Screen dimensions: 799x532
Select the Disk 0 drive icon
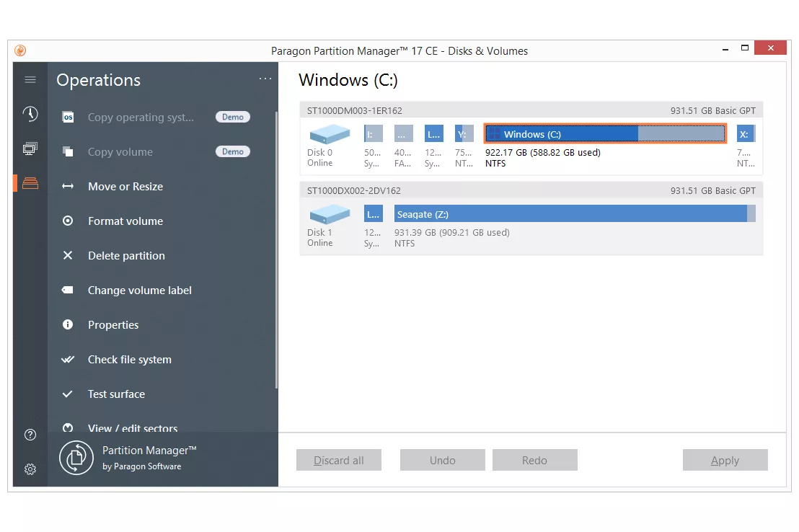pyautogui.click(x=330, y=133)
